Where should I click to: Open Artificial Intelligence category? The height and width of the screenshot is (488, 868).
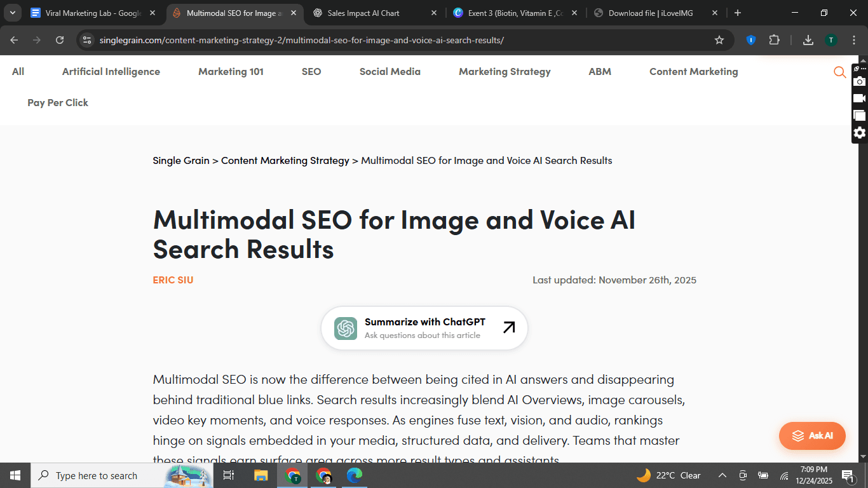(x=111, y=72)
